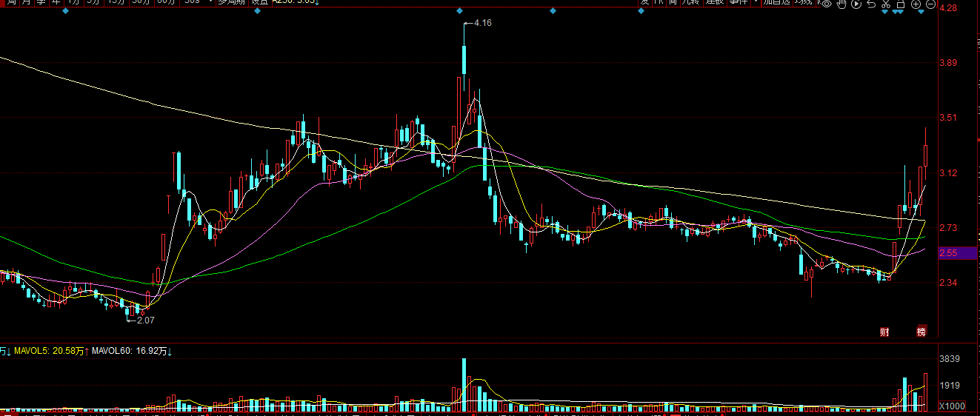The height and width of the screenshot is (416, 980).
Task: Click the 财 financial event marker
Action: (884, 332)
